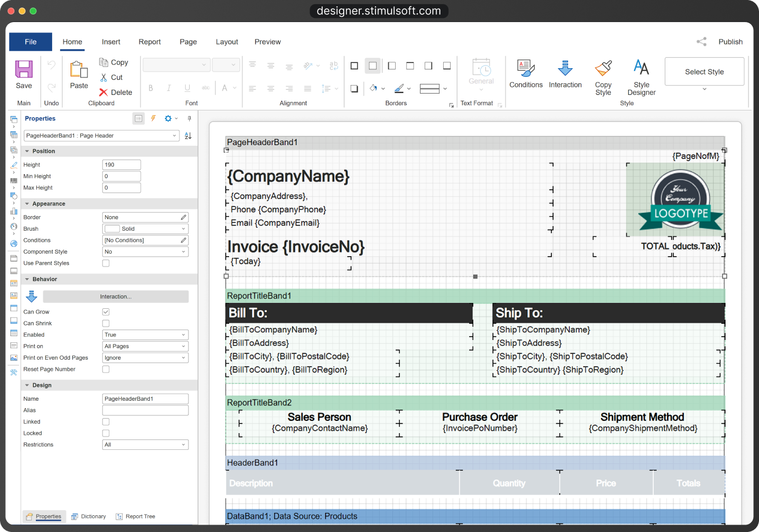This screenshot has width=759, height=532.
Task: Apply no border in Borders group
Action: click(x=373, y=66)
